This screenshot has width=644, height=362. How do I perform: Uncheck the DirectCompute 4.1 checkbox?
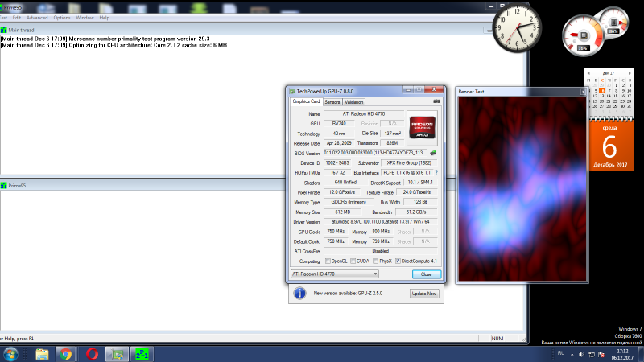point(398,261)
